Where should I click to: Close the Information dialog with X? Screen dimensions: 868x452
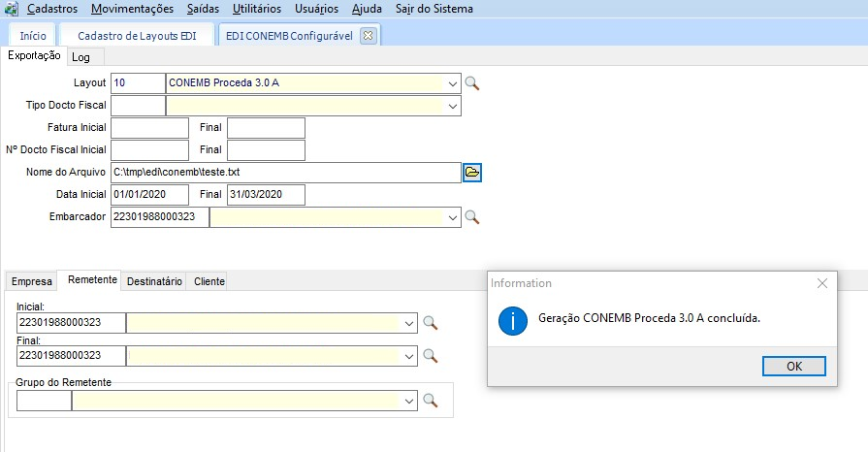click(822, 283)
